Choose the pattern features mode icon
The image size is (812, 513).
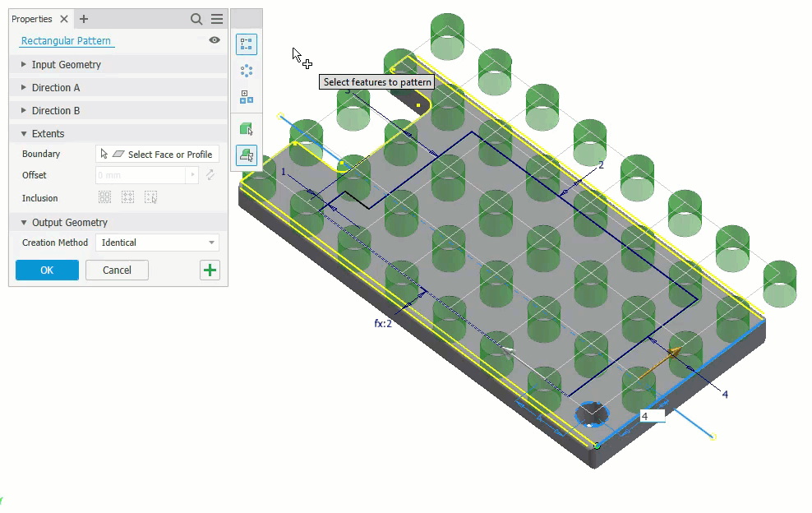pos(247,155)
